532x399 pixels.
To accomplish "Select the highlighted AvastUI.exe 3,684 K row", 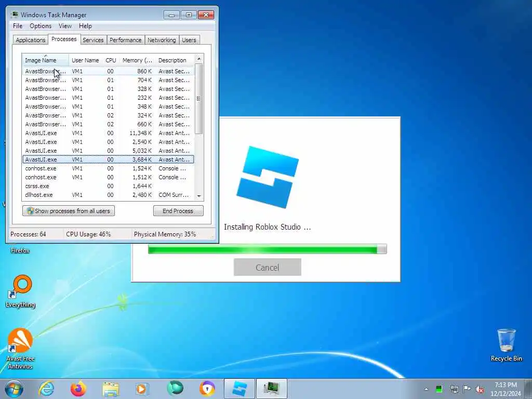I will pos(108,159).
